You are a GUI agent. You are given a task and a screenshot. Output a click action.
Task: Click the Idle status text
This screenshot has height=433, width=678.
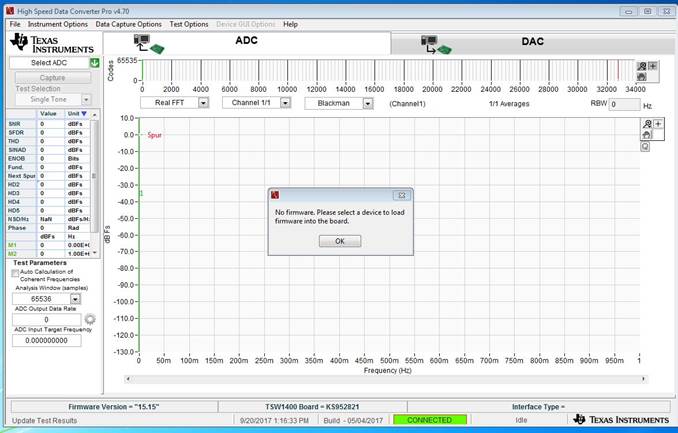(521, 420)
